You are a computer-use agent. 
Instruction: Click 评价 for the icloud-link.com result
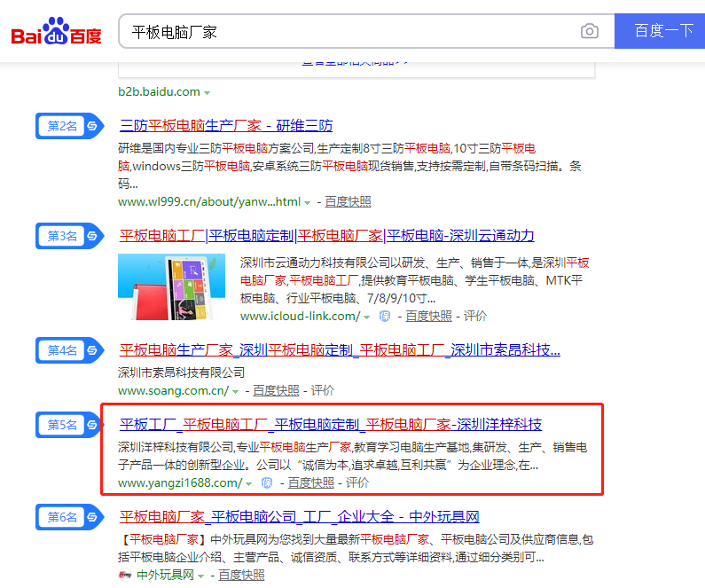pos(475,316)
